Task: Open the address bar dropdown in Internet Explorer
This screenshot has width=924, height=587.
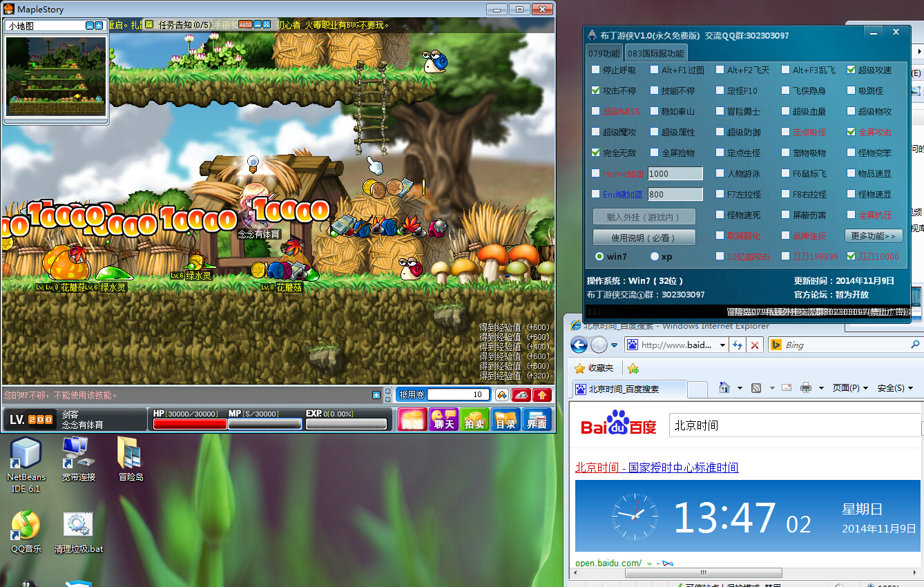Action: coord(723,345)
